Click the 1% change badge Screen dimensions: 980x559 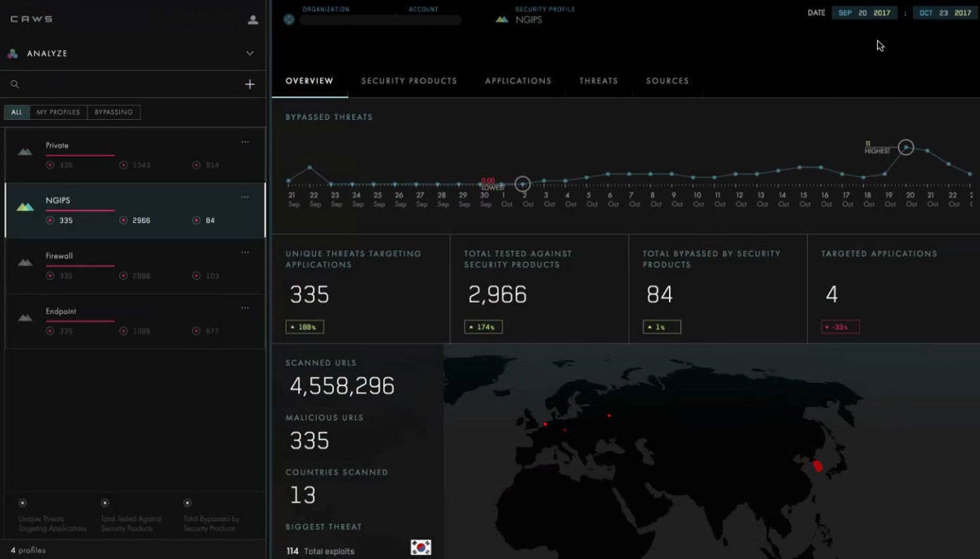pos(661,327)
